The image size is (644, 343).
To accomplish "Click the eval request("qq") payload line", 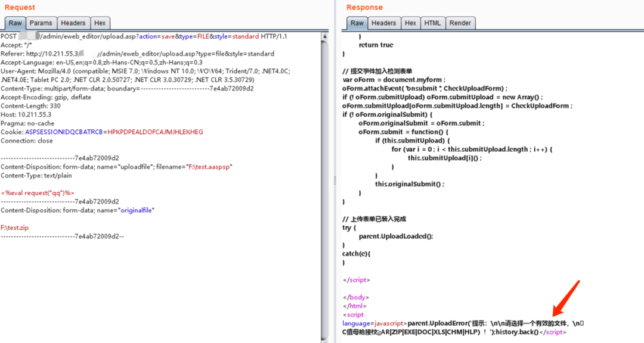I will (38, 193).
